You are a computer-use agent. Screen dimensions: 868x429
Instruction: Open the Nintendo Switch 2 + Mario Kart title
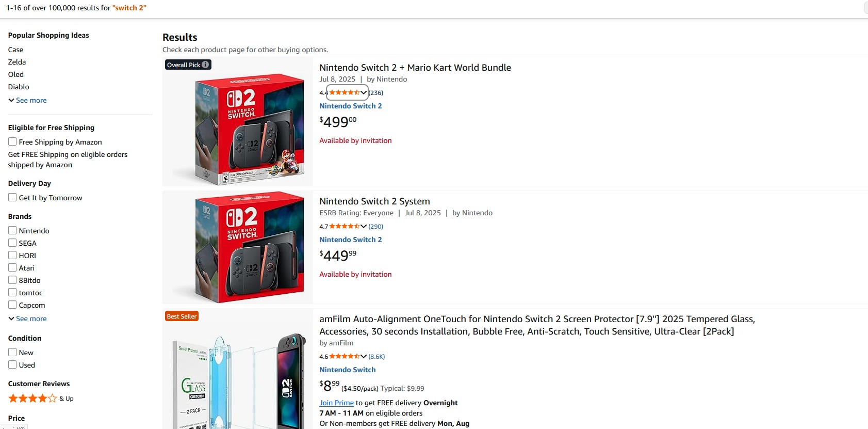[x=415, y=68]
